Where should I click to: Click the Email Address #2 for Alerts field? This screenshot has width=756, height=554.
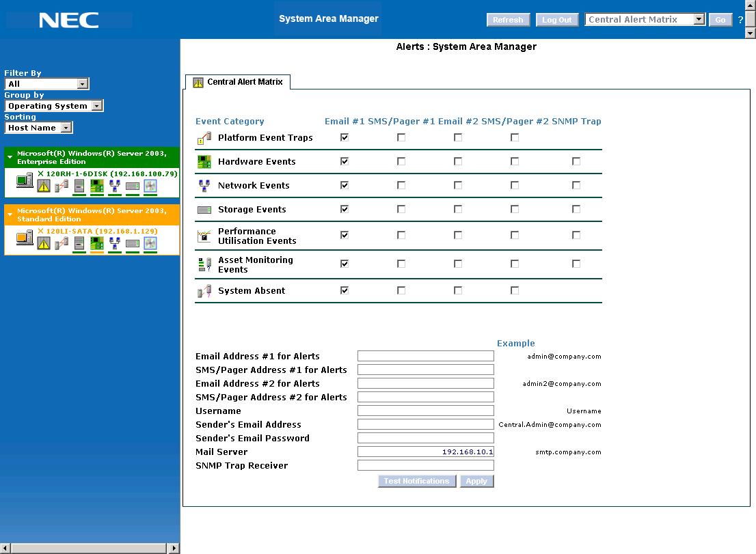tap(426, 383)
